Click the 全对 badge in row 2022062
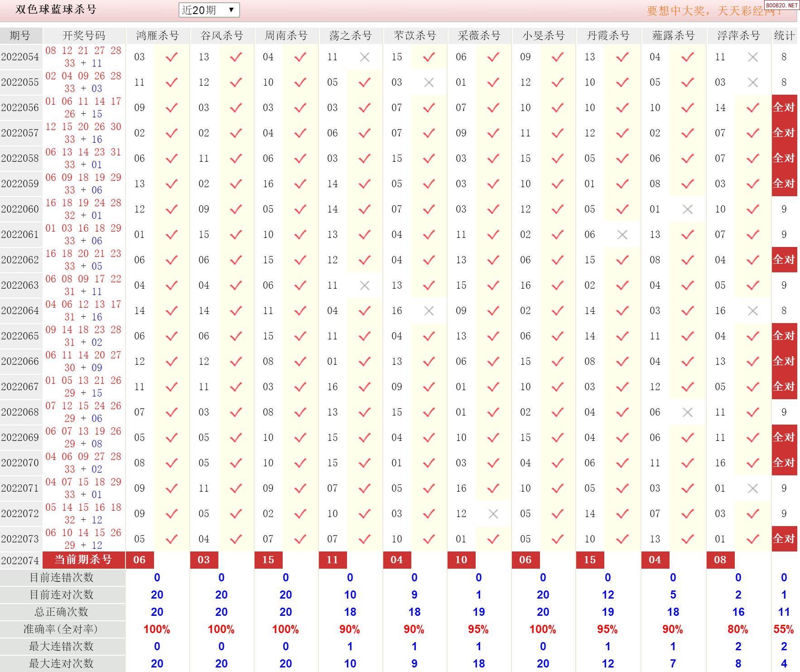The width and height of the screenshot is (800, 672). pos(785,260)
